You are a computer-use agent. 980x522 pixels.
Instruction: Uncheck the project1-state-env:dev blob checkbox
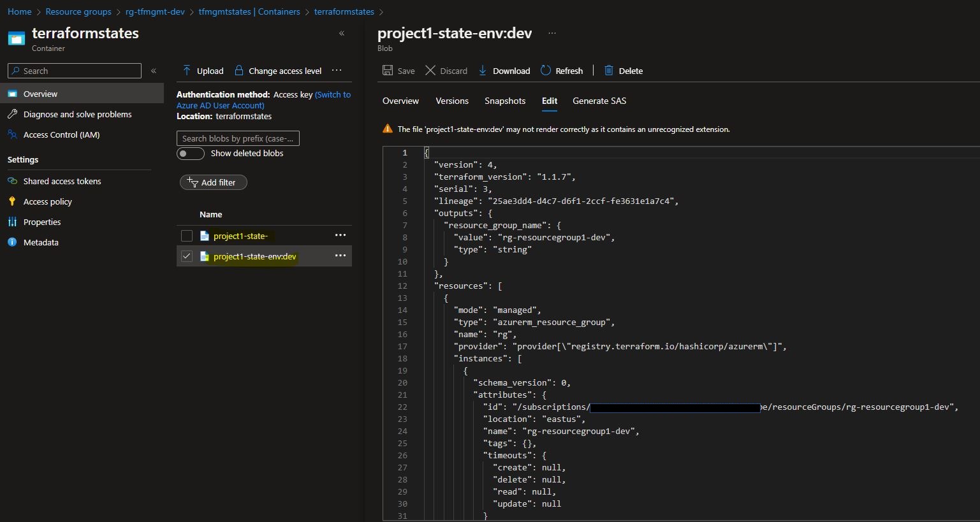click(187, 256)
